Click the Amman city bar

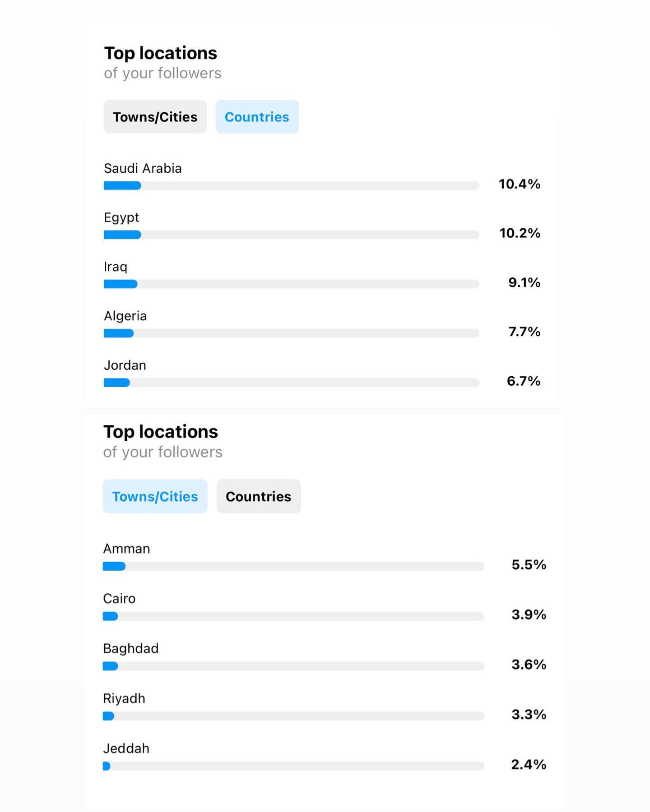pos(293,566)
